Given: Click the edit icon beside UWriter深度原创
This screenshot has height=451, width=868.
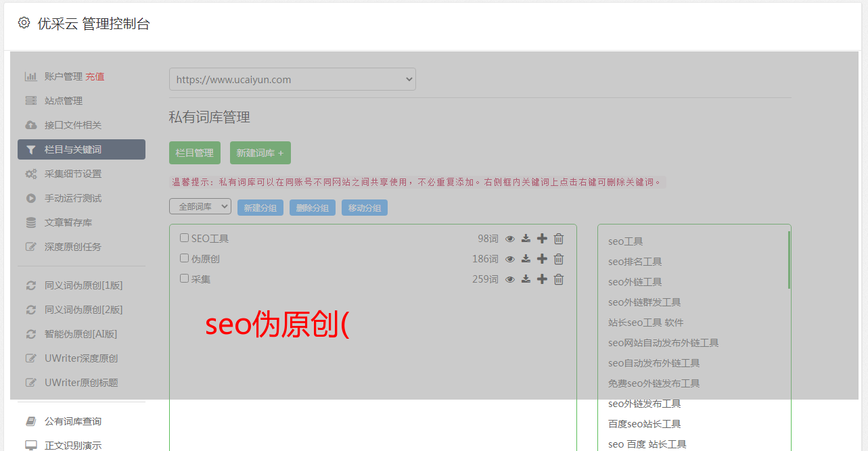Looking at the screenshot, I should pos(31,358).
